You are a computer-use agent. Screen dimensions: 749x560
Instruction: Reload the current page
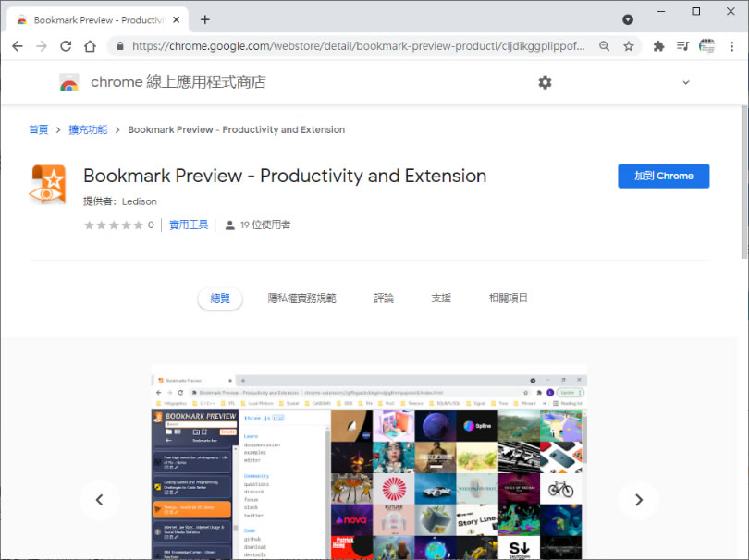click(66, 46)
